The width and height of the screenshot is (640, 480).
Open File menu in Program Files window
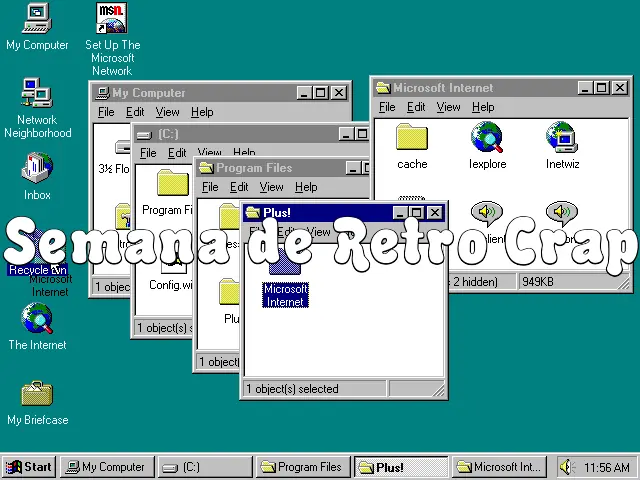tap(210, 187)
